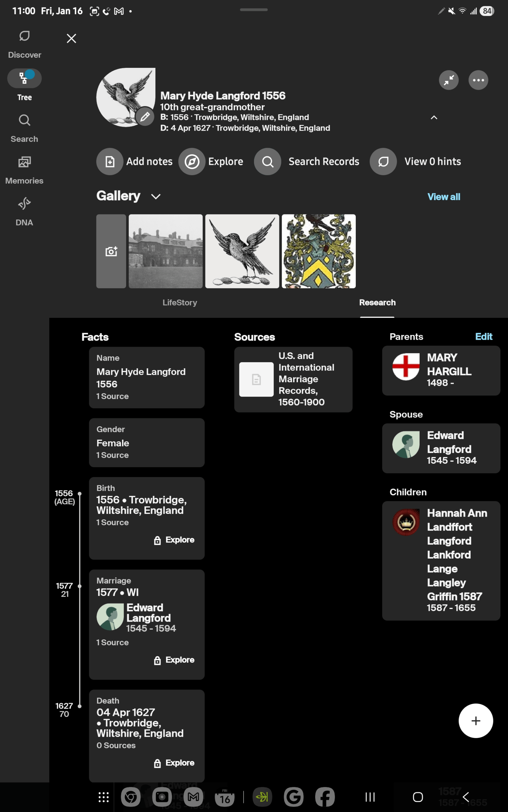The image size is (508, 812).
Task: Select the Tree icon in sidebar
Action: pyautogui.click(x=24, y=78)
